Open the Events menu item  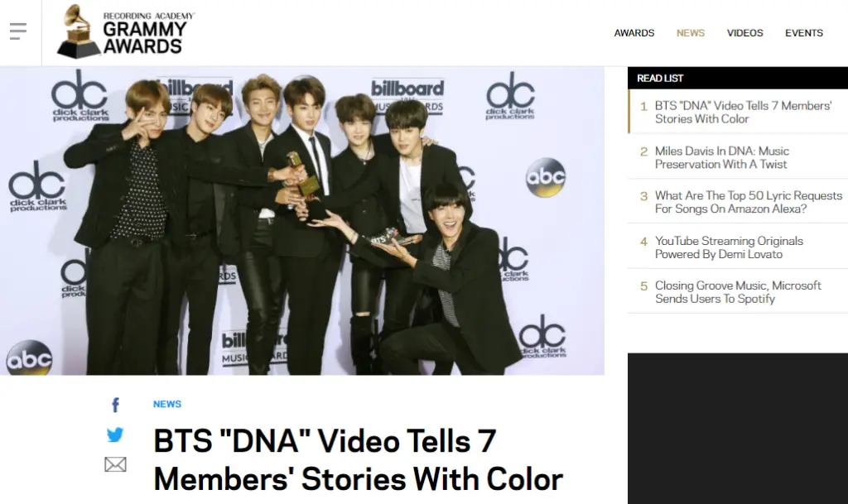coord(804,33)
